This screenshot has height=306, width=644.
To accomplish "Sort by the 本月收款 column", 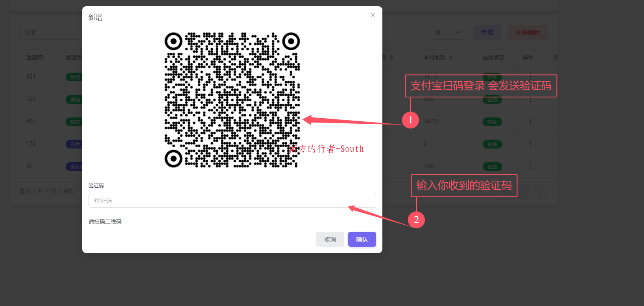I will (x=438, y=57).
